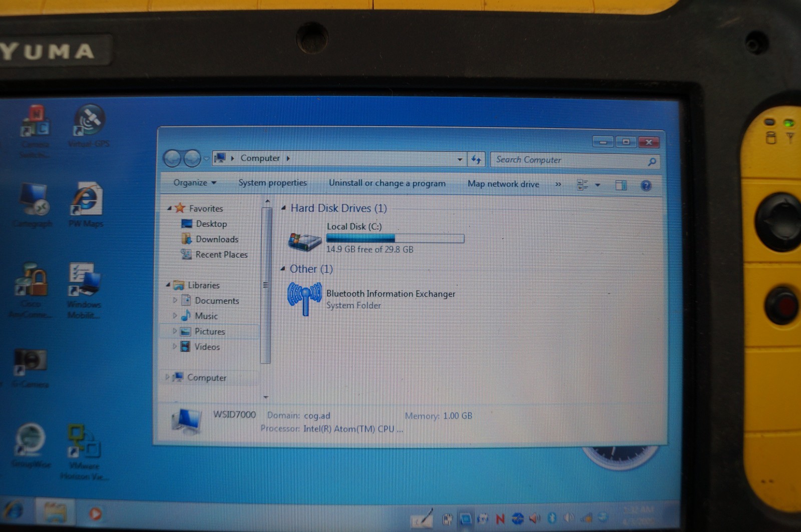
Task: Click the Processor: Intel(R) Atom(TM) CPU detail
Action: 331,429
